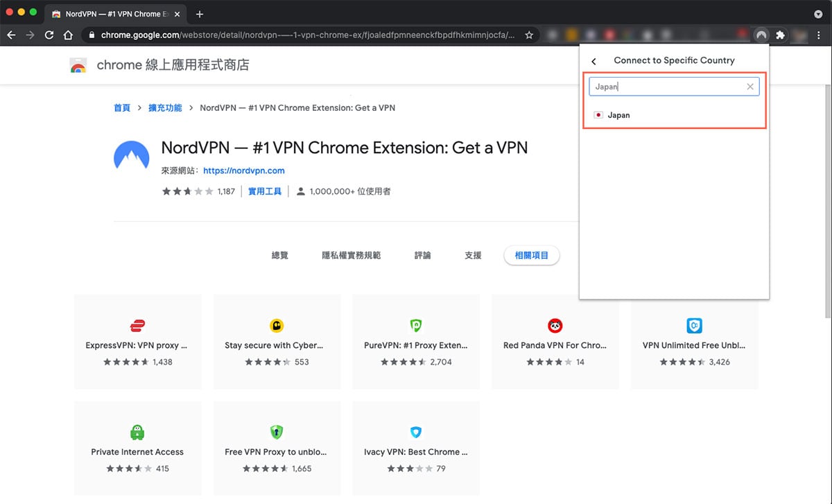Click the Red Panda VPN For Chro... title
This screenshot has width=832, height=504.
555,345
